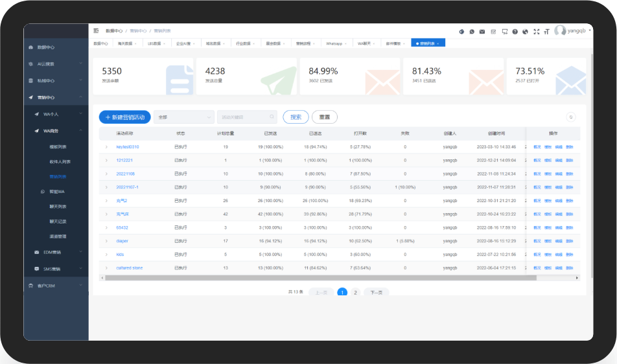Open campaign link keytest0310
Image resolution: width=617 pixels, height=364 pixels.
(128, 147)
